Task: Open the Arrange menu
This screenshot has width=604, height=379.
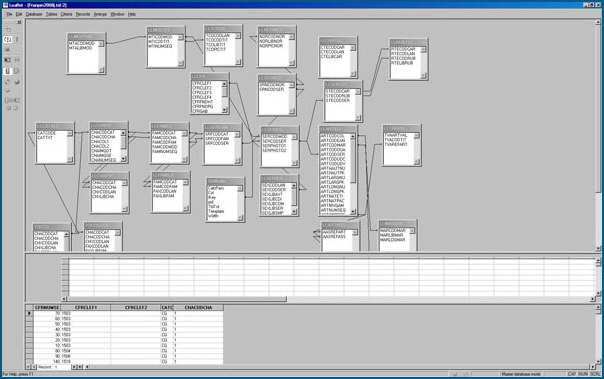Action: pos(100,14)
